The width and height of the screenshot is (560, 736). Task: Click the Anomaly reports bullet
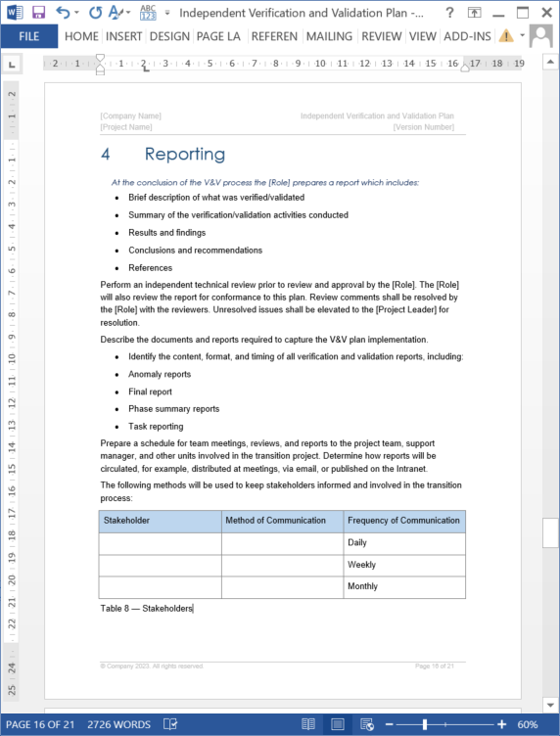pos(160,374)
